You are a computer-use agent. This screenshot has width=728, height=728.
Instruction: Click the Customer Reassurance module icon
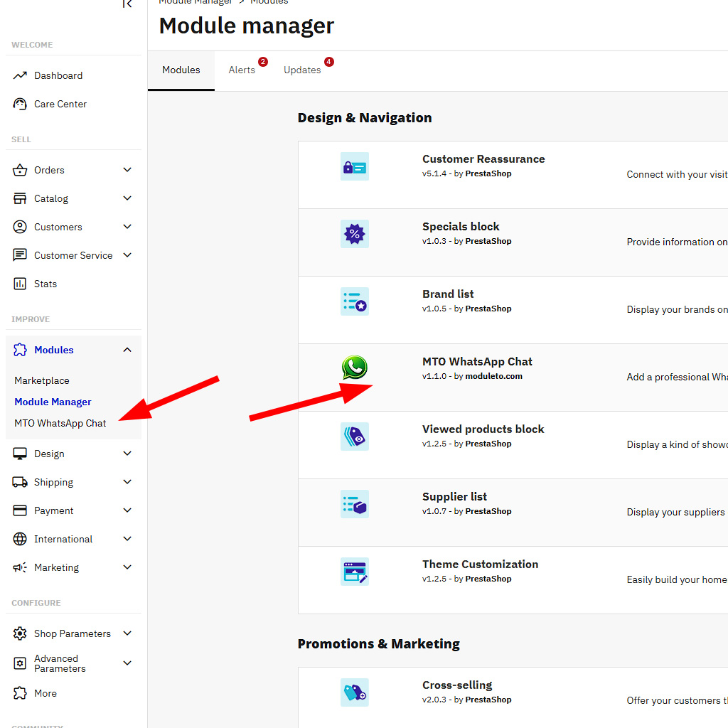tap(354, 166)
